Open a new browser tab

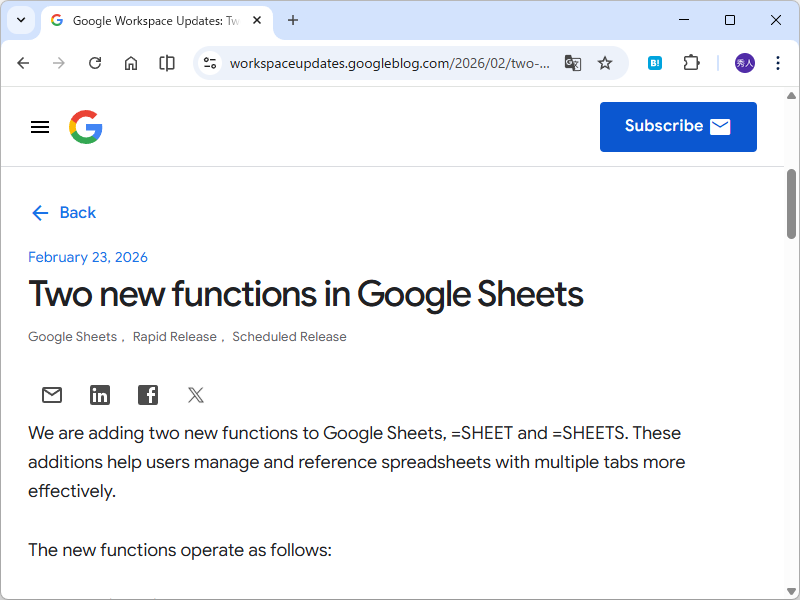pos(293,20)
